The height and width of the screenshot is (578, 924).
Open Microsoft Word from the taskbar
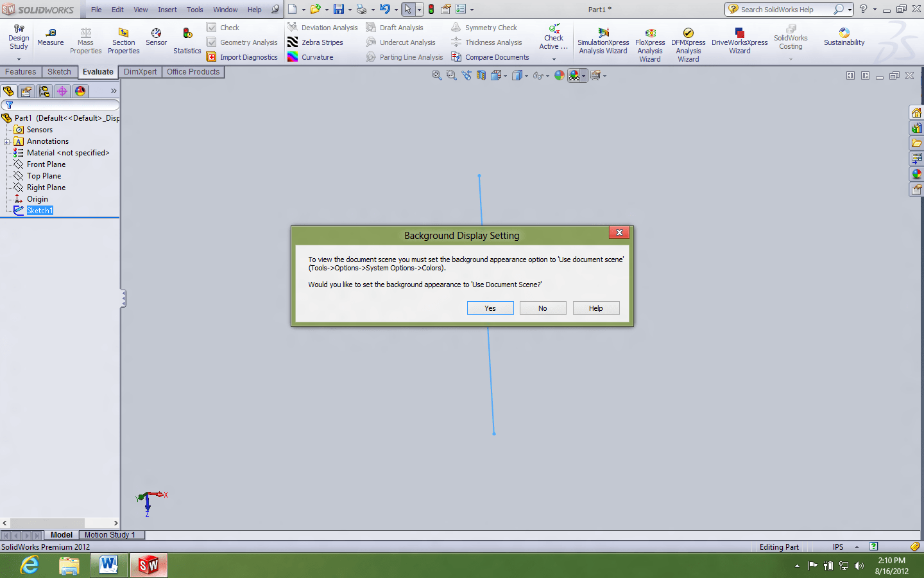pyautogui.click(x=108, y=565)
